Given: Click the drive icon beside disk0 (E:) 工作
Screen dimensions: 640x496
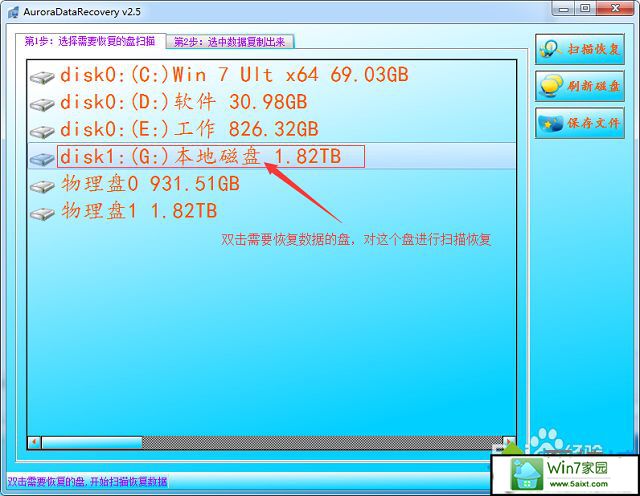Looking at the screenshot, I should click(42, 131).
